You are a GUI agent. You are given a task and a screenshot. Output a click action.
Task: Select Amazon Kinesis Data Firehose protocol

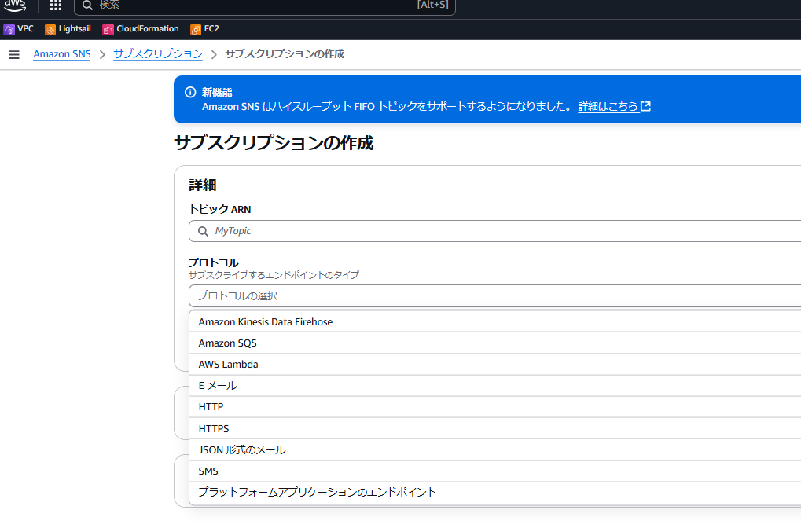pos(494,321)
